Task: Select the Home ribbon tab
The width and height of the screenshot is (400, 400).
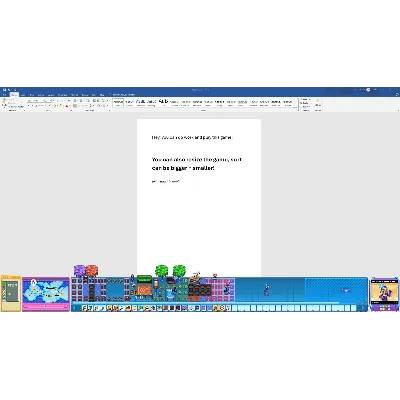Action: click(x=14, y=95)
